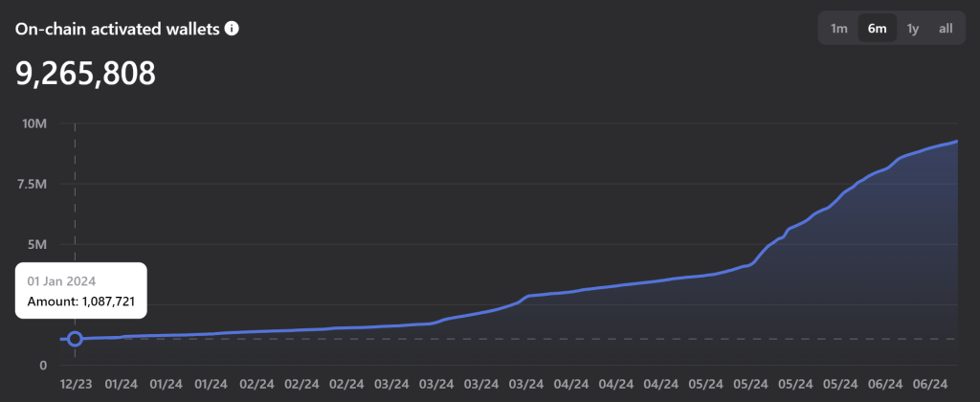The image size is (980, 402).
Task: Switch the chart range to 1m
Action: pos(838,29)
